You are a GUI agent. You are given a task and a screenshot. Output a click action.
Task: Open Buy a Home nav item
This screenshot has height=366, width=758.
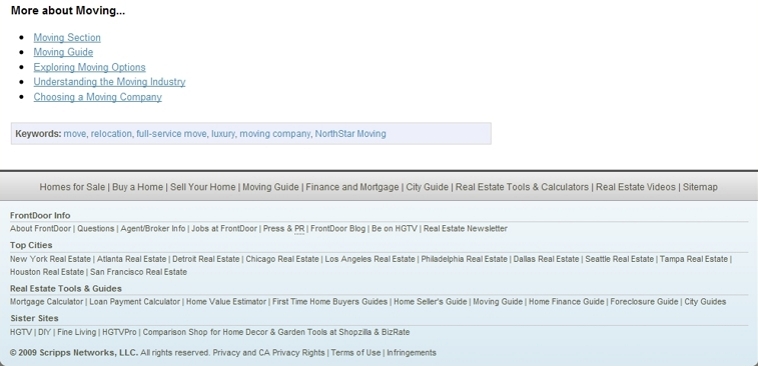(x=138, y=187)
